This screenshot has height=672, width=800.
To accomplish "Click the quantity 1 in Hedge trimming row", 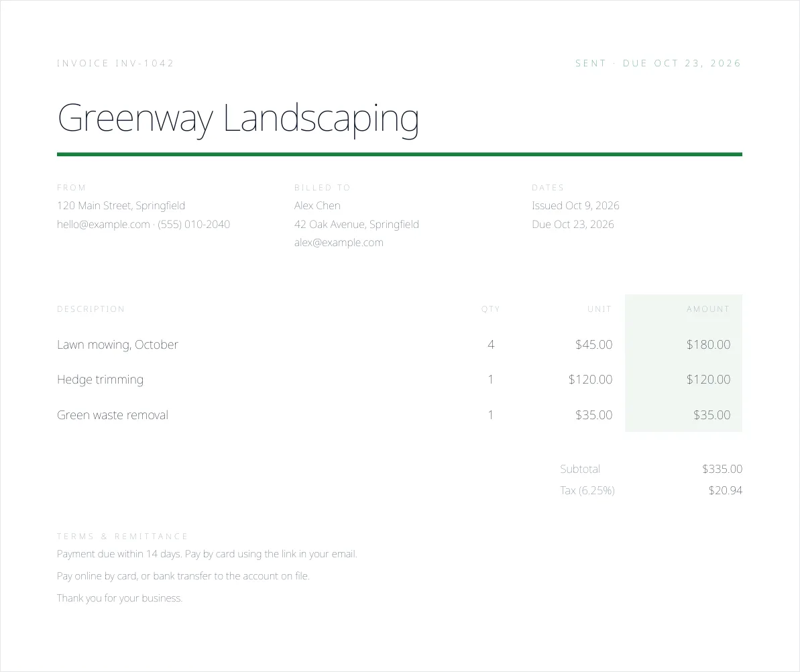I will pos(491,380).
